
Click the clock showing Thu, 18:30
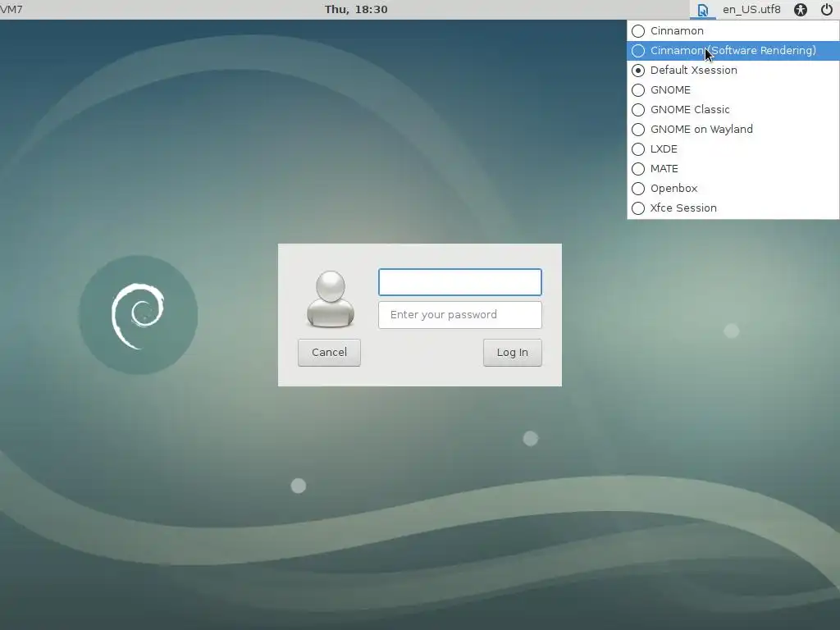click(x=356, y=10)
